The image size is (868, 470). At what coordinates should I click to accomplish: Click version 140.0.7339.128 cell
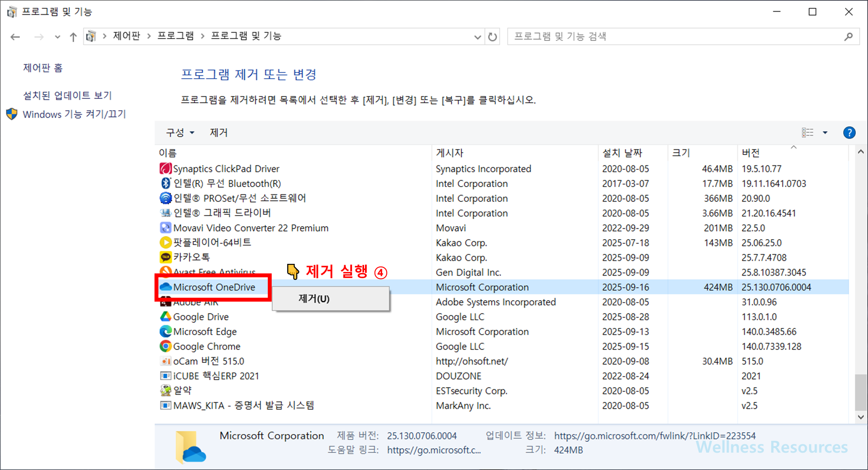click(771, 346)
